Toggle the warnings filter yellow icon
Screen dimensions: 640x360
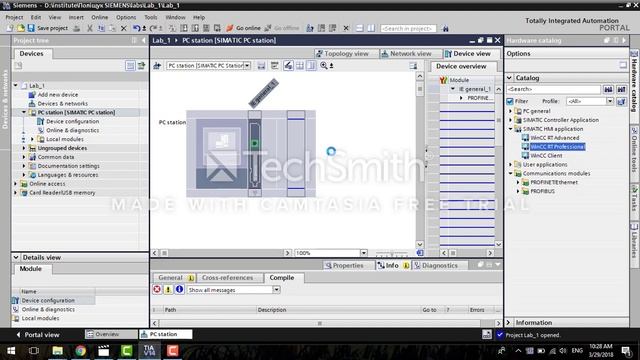[168, 289]
